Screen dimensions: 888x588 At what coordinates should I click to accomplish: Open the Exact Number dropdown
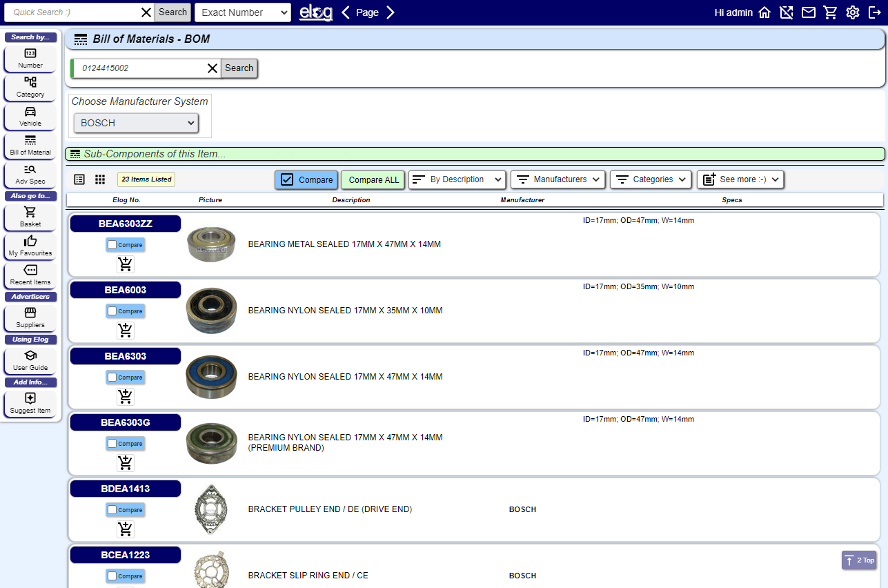click(x=243, y=12)
